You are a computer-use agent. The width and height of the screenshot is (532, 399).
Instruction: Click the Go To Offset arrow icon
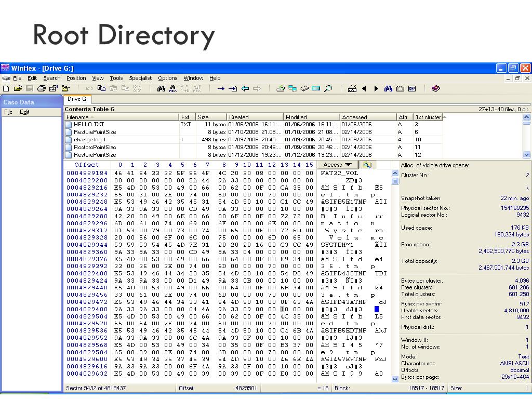click(x=221, y=89)
